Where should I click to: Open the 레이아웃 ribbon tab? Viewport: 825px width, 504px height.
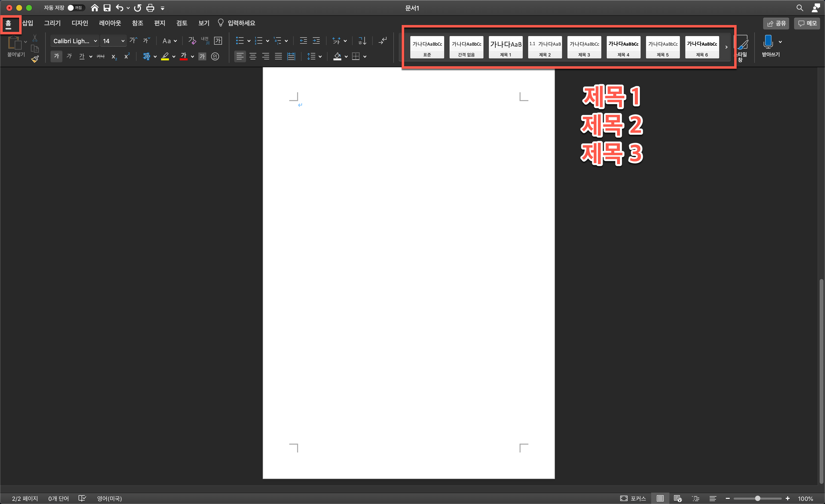pyautogui.click(x=110, y=23)
